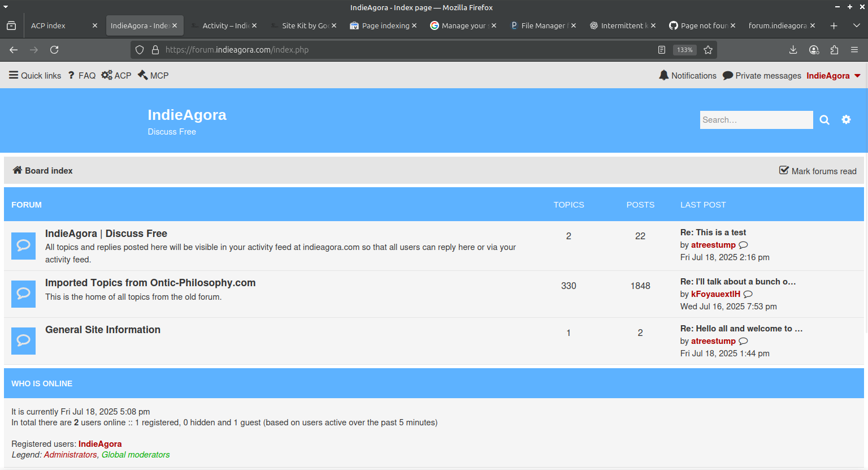Click forum icon beside Discuss Free
The width and height of the screenshot is (868, 470).
[23, 245]
